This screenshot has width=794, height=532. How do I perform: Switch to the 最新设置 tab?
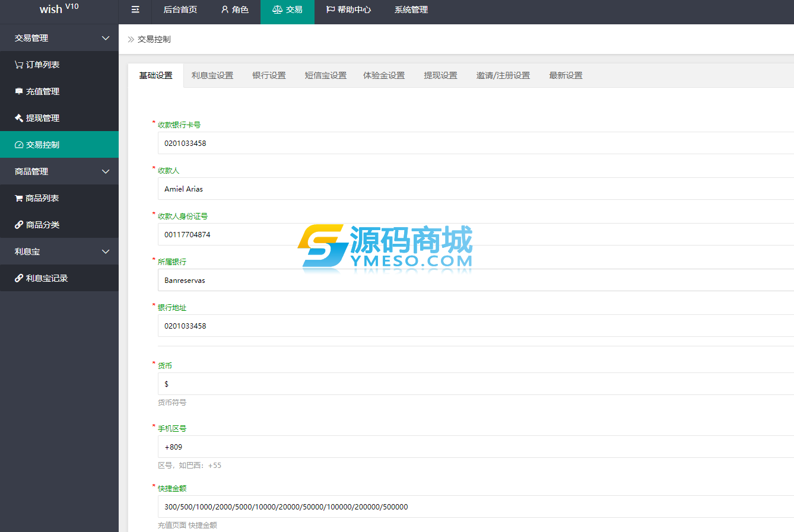[x=566, y=75]
